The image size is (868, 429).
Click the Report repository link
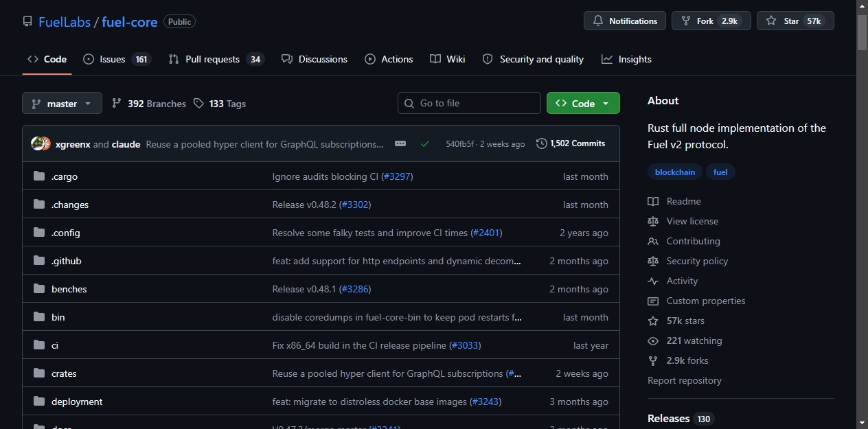point(685,380)
